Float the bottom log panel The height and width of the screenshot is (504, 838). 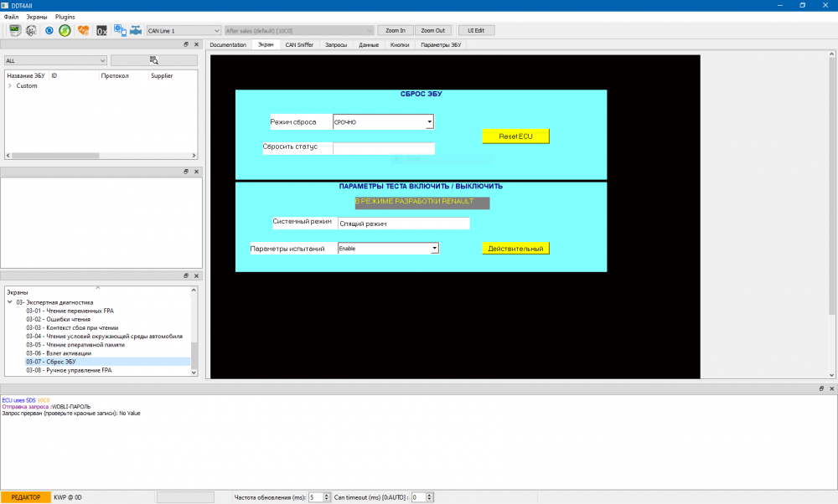(821, 388)
